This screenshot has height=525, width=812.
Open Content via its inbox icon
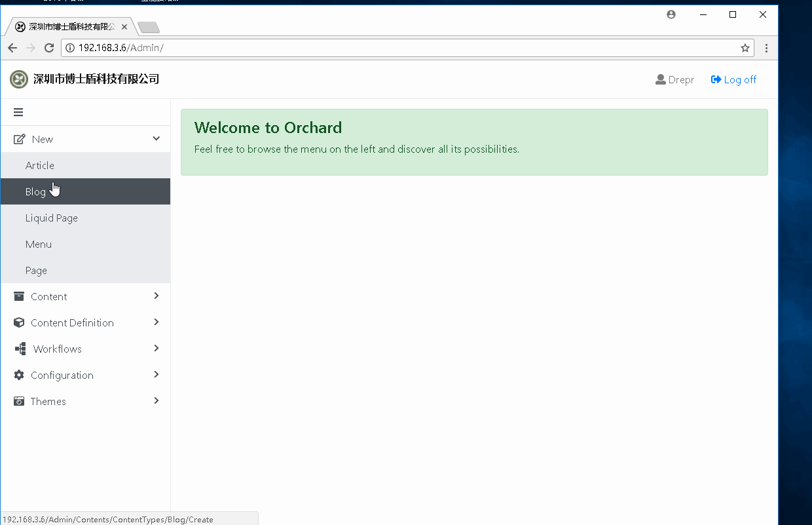pyautogui.click(x=19, y=296)
